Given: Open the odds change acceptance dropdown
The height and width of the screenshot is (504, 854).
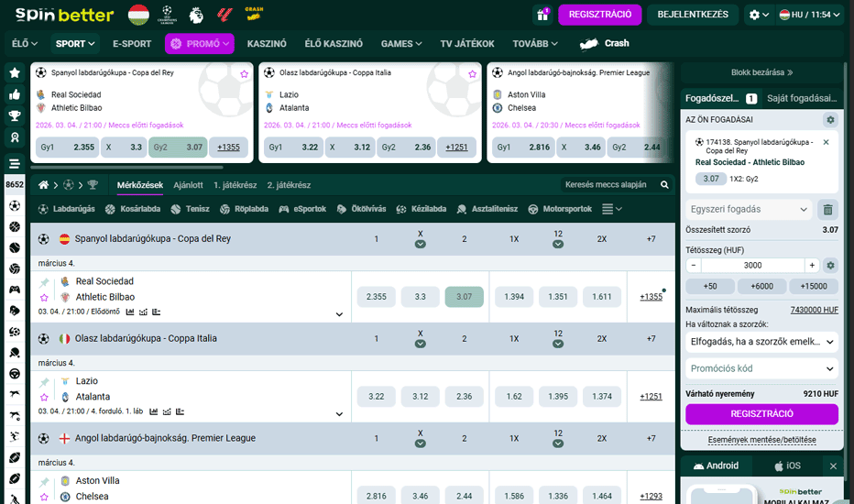Looking at the screenshot, I should click(x=761, y=342).
